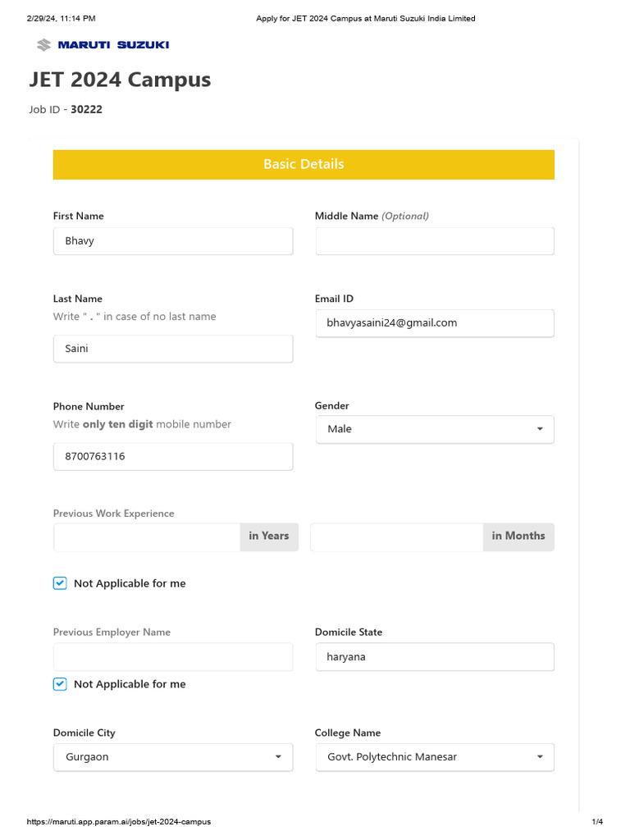630x840 pixels.
Task: Uncheck Not Applicable under Previous Work Experience
Action: [60, 583]
